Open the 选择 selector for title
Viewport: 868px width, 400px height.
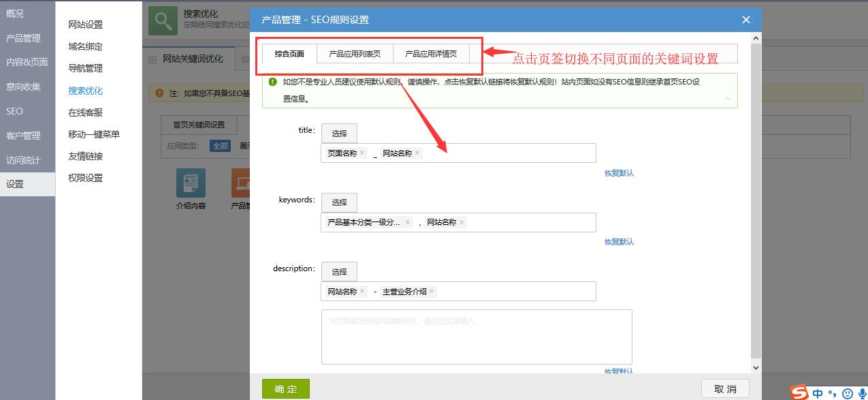point(339,134)
